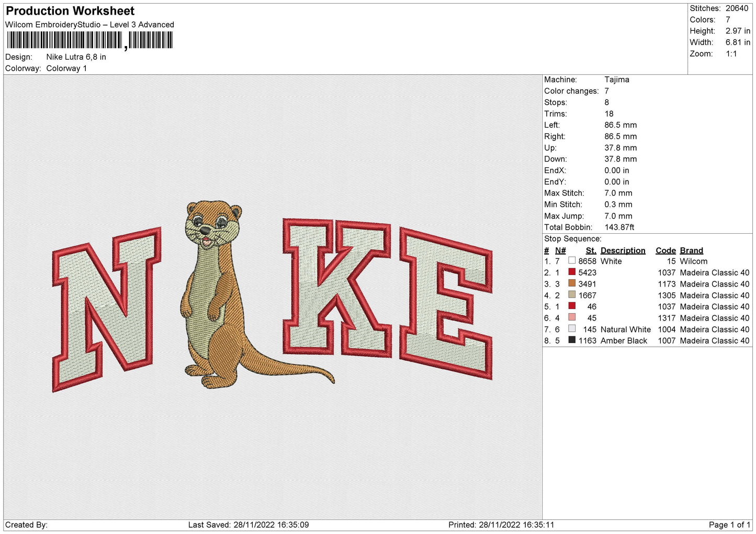Click the 'Colorway 1' value

point(66,69)
